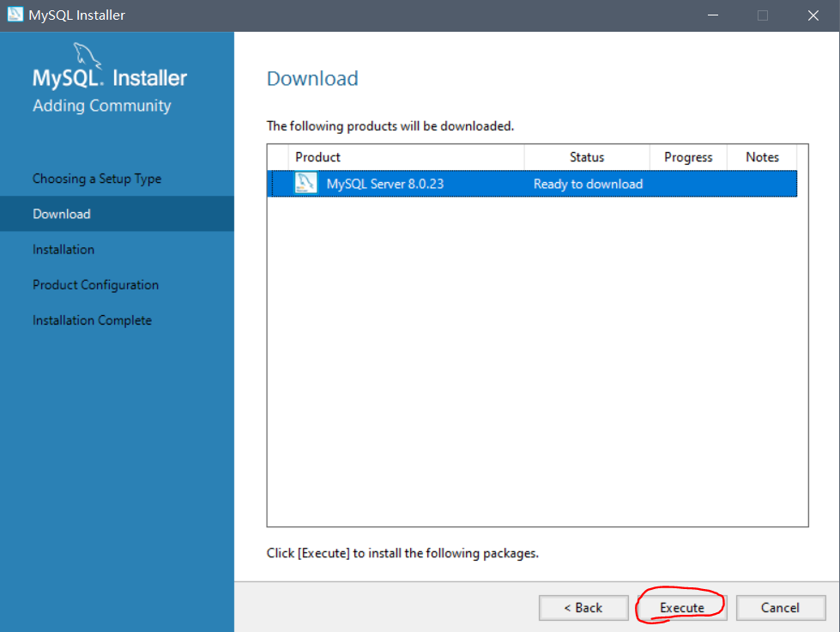The image size is (840, 632).
Task: Click the Product column header
Action: coord(406,157)
